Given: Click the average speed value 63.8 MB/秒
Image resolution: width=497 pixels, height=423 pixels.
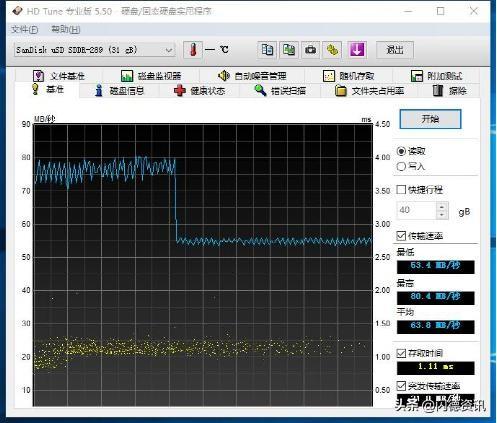Looking at the screenshot, I should coord(435,326).
